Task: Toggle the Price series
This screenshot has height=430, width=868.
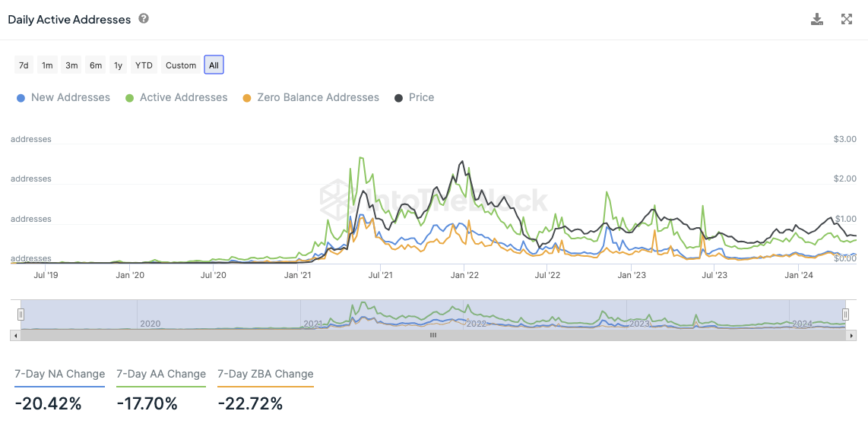Action: (x=414, y=97)
